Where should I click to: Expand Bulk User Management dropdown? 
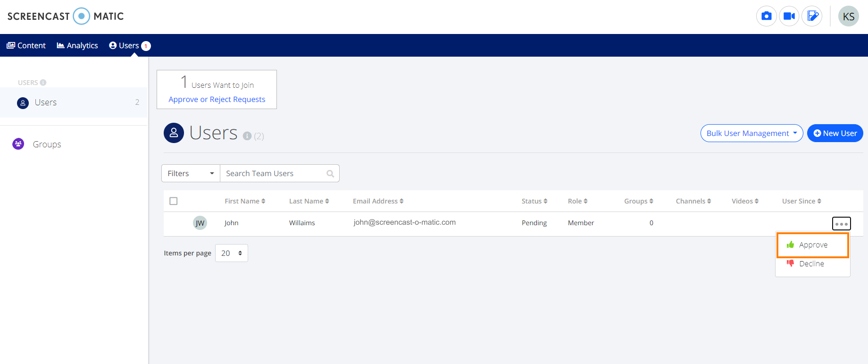tap(751, 133)
